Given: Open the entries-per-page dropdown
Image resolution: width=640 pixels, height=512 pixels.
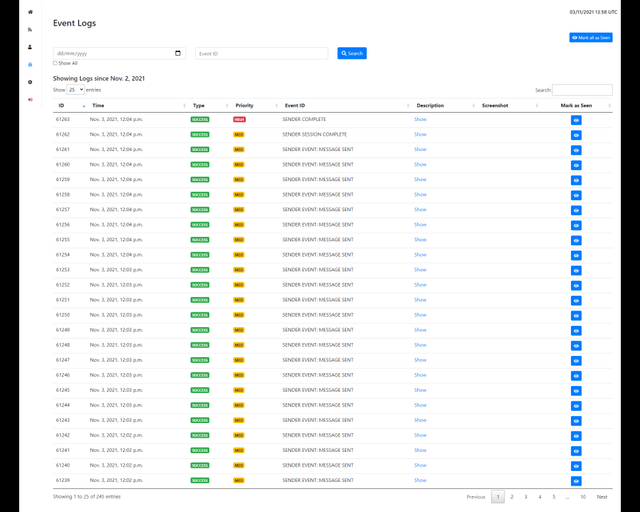Looking at the screenshot, I should pos(75,90).
